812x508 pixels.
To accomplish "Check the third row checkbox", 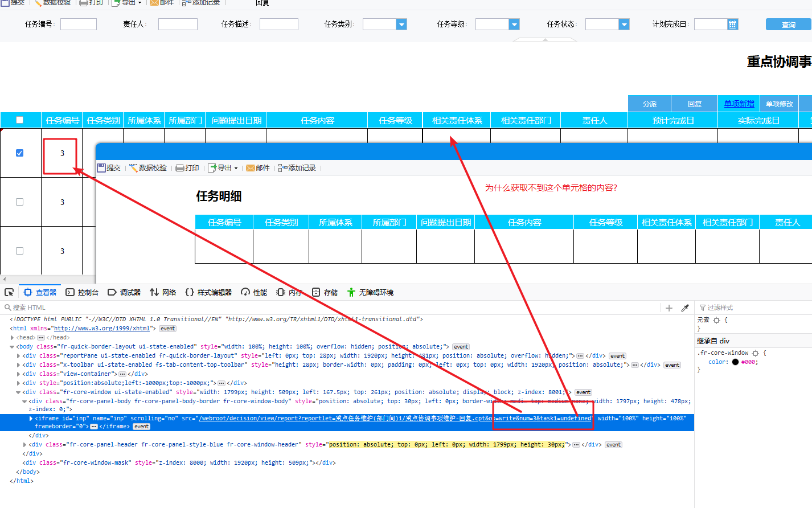I will 20,251.
